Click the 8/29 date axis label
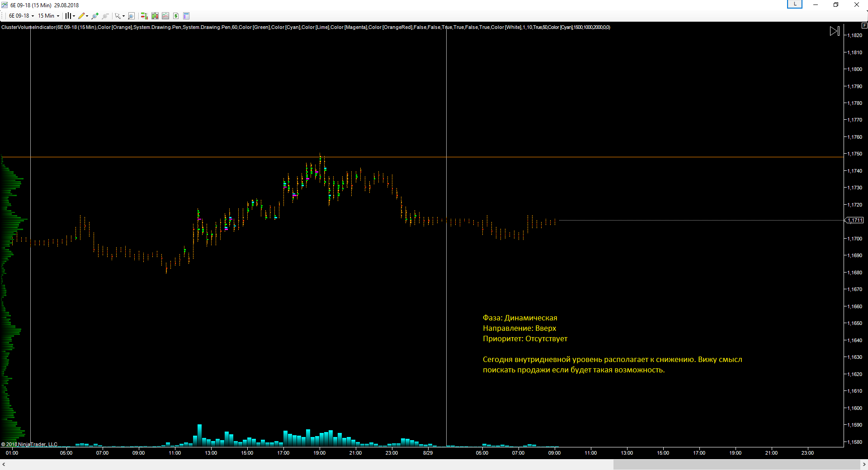868x470 pixels. coord(428,453)
